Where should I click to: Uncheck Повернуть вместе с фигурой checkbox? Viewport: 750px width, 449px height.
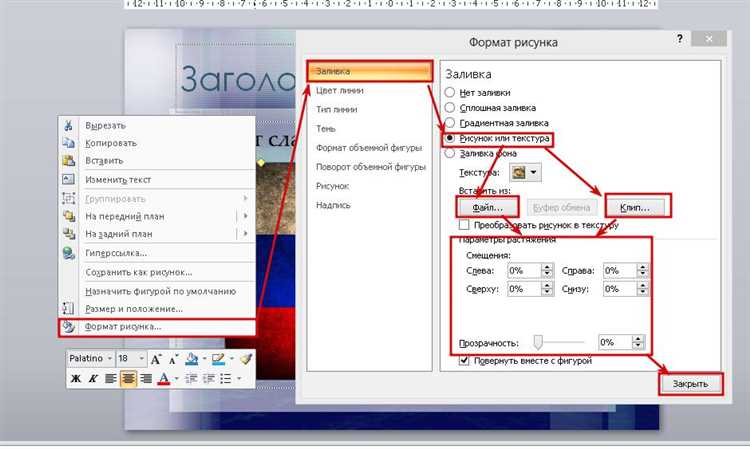pos(463,360)
